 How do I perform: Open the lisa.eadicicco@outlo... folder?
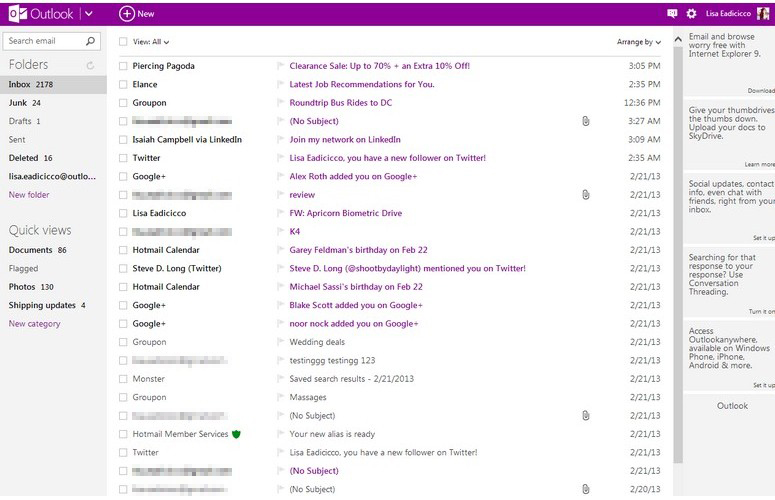(53, 176)
